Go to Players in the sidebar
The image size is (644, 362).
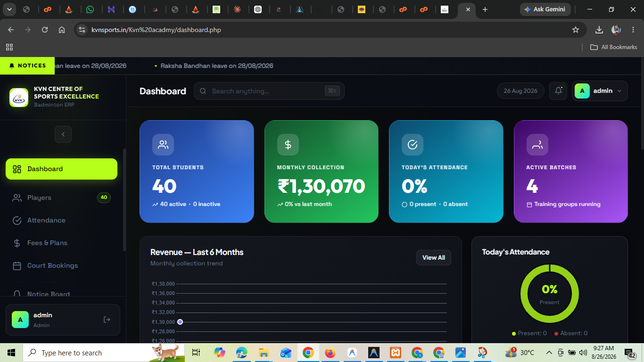[61, 197]
